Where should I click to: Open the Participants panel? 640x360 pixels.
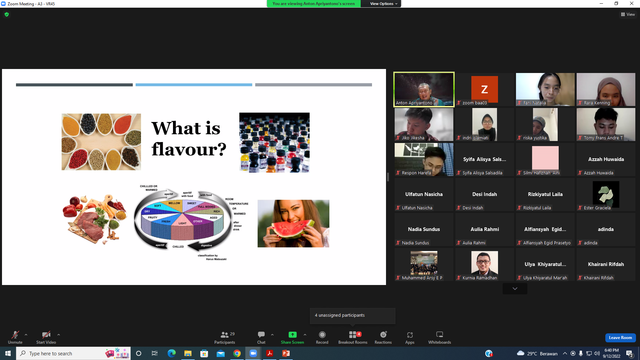225,337
